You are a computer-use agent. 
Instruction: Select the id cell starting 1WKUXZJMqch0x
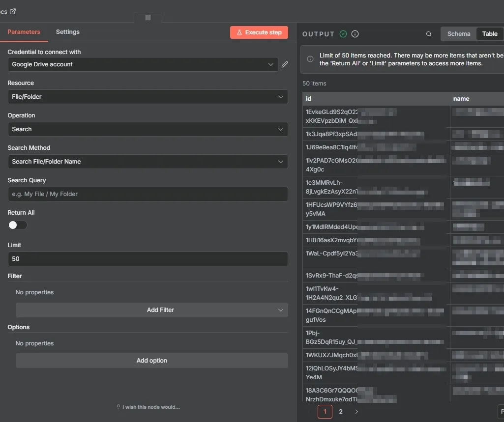click(376, 355)
